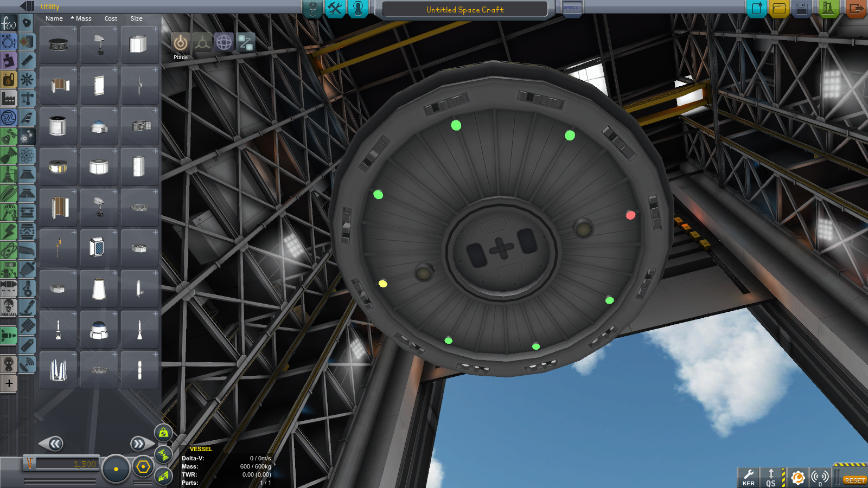The width and height of the screenshot is (868, 488).
Task: Toggle angle snap
Action: click(143, 467)
